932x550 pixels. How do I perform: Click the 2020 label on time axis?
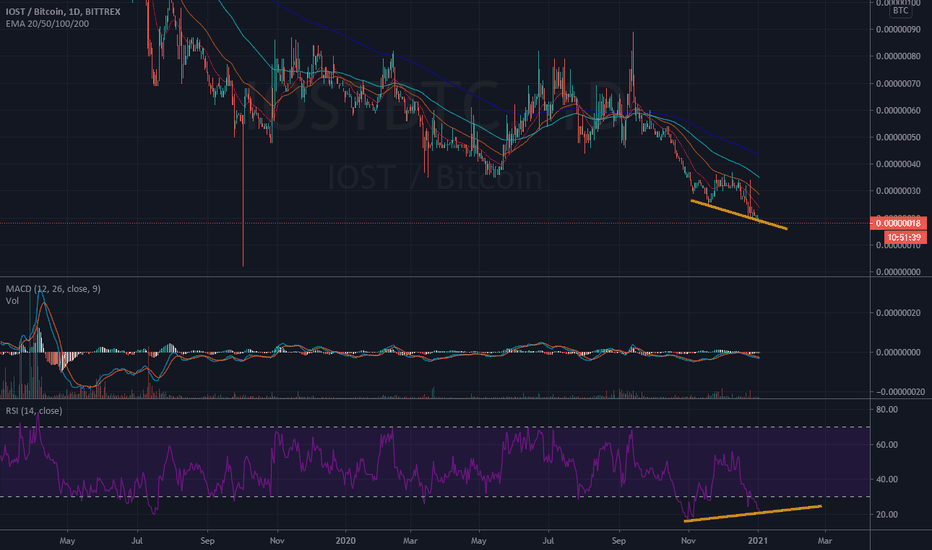pyautogui.click(x=345, y=540)
